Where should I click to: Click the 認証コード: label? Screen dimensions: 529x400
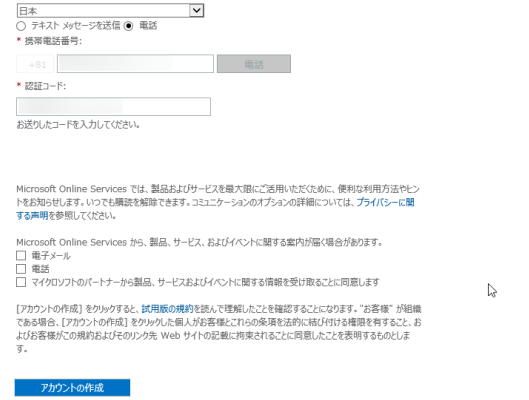(x=45, y=86)
